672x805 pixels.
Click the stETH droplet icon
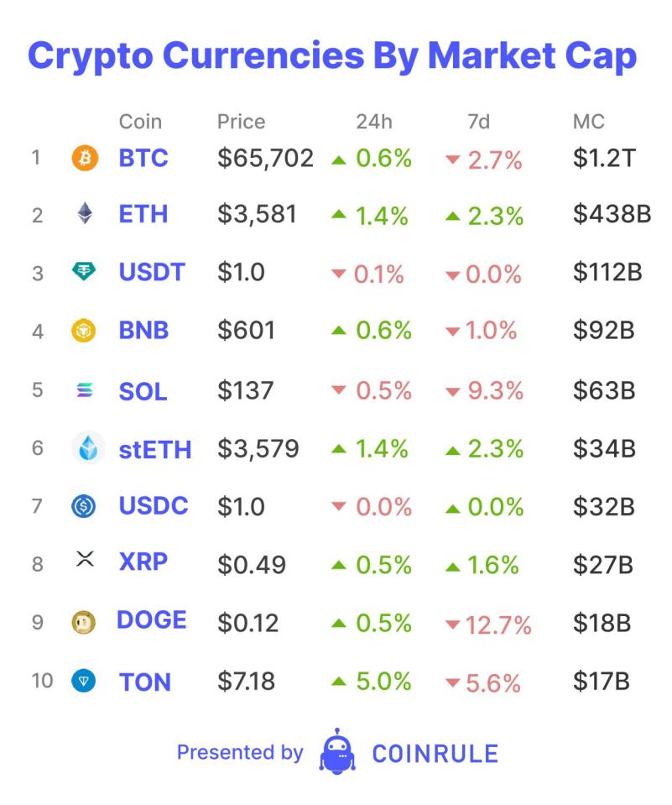pos(88,449)
